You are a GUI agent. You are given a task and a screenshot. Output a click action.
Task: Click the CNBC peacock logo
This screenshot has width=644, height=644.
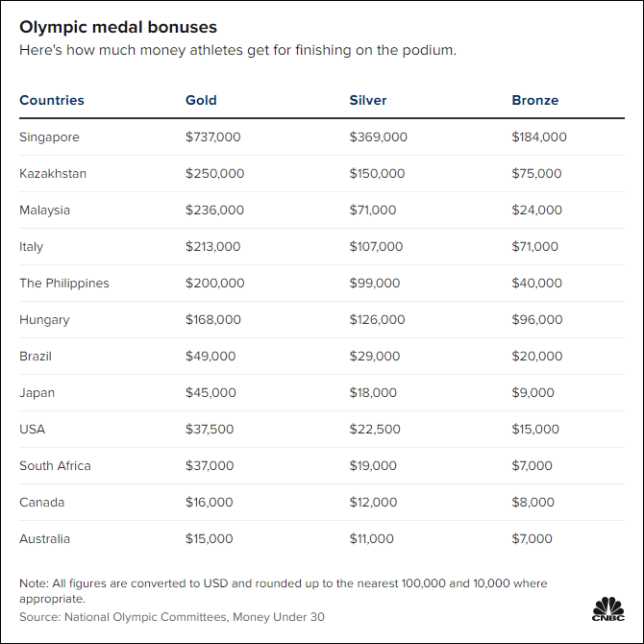point(607,610)
